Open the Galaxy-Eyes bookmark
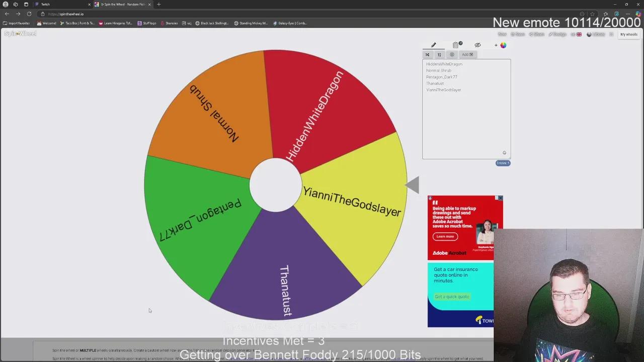The image size is (644, 362). click(x=290, y=23)
